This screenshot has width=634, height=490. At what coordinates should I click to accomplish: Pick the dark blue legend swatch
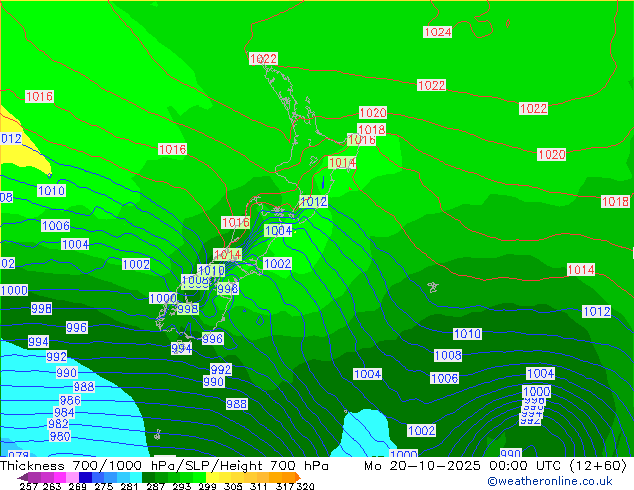[x=85, y=477]
